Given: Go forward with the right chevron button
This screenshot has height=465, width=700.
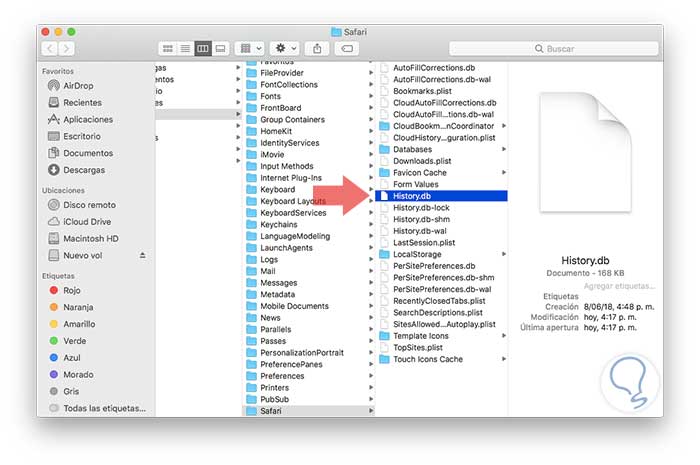Looking at the screenshot, I should tap(66, 49).
